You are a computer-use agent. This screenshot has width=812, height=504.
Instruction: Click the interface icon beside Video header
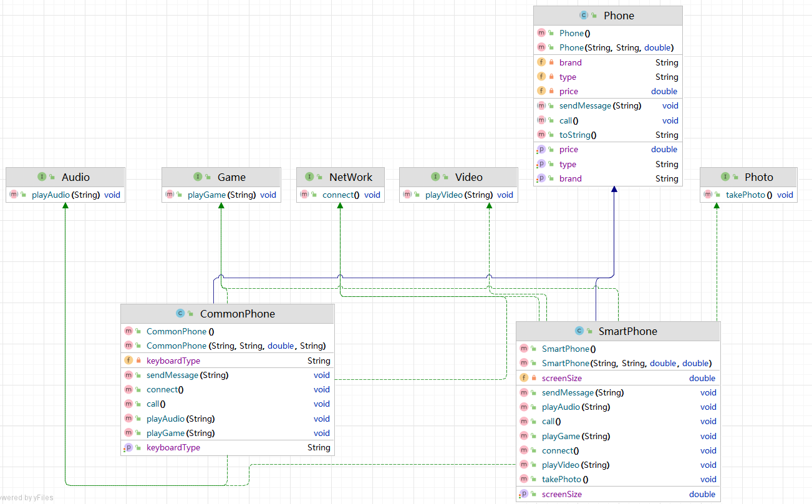coord(435,177)
